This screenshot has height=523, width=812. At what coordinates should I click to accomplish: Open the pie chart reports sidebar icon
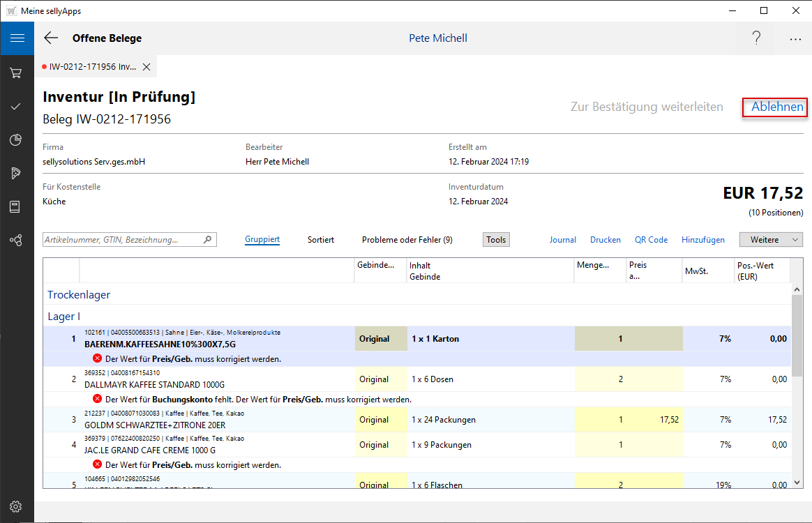coord(16,140)
